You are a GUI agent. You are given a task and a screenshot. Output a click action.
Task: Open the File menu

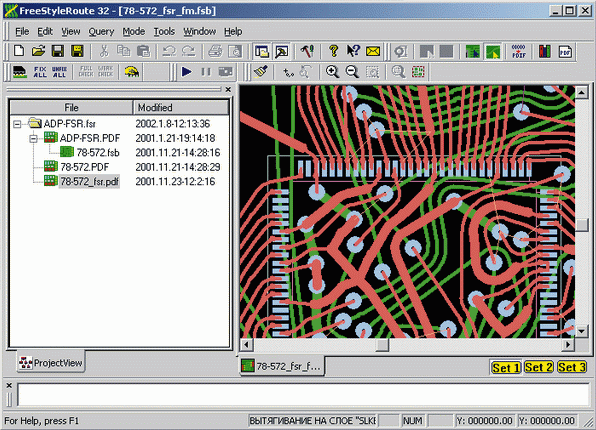pyautogui.click(x=22, y=32)
